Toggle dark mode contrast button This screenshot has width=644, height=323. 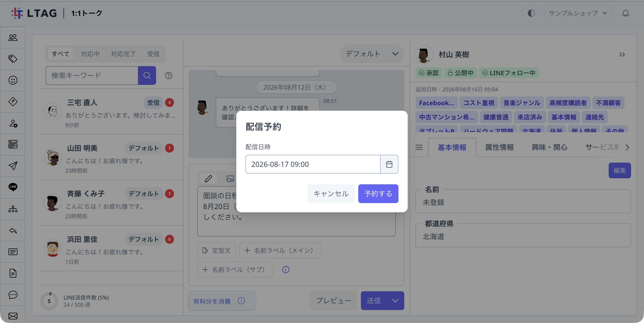[x=531, y=13]
